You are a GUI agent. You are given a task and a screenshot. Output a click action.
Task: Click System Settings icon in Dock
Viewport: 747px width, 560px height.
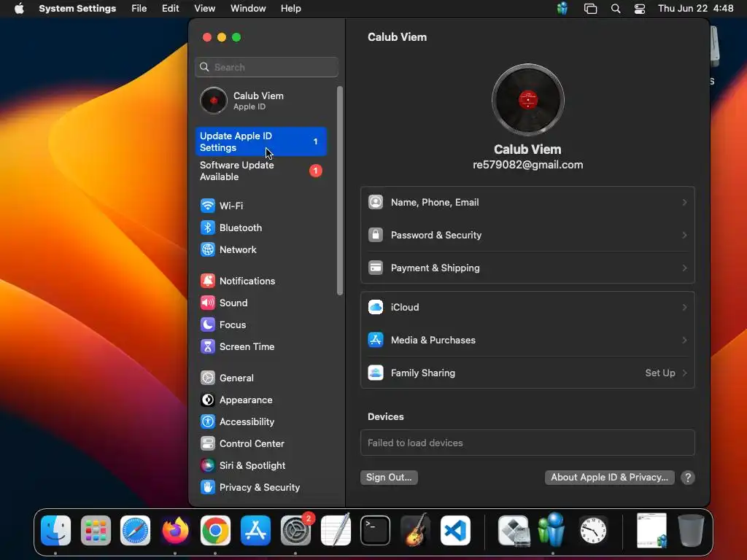[295, 531]
